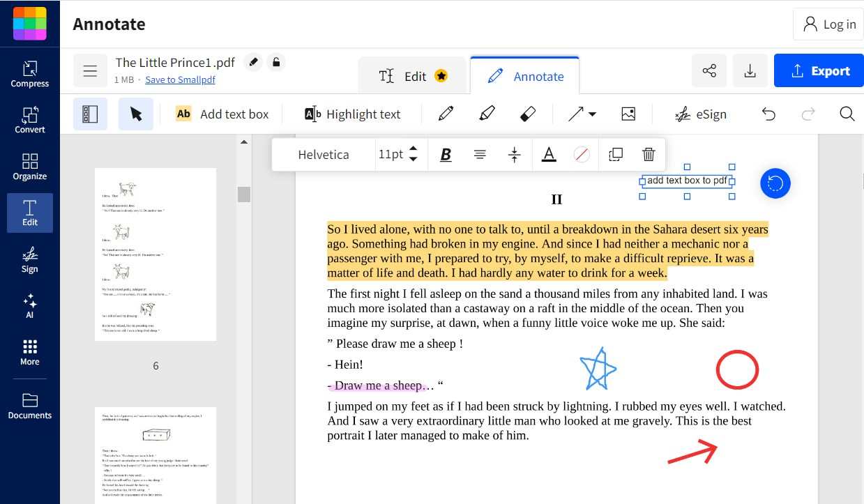Open page 6 thumbnail

pos(156,254)
